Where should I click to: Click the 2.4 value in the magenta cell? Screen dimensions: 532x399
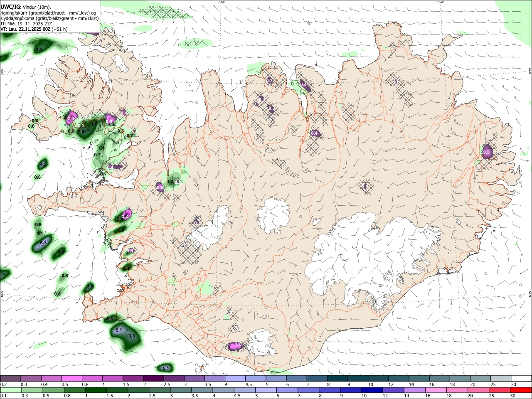pos(125,216)
